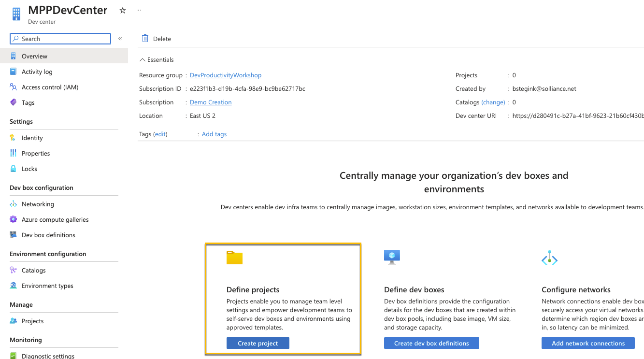The height and width of the screenshot is (359, 644).
Task: Click the Projects icon under Manage
Action: (13, 321)
